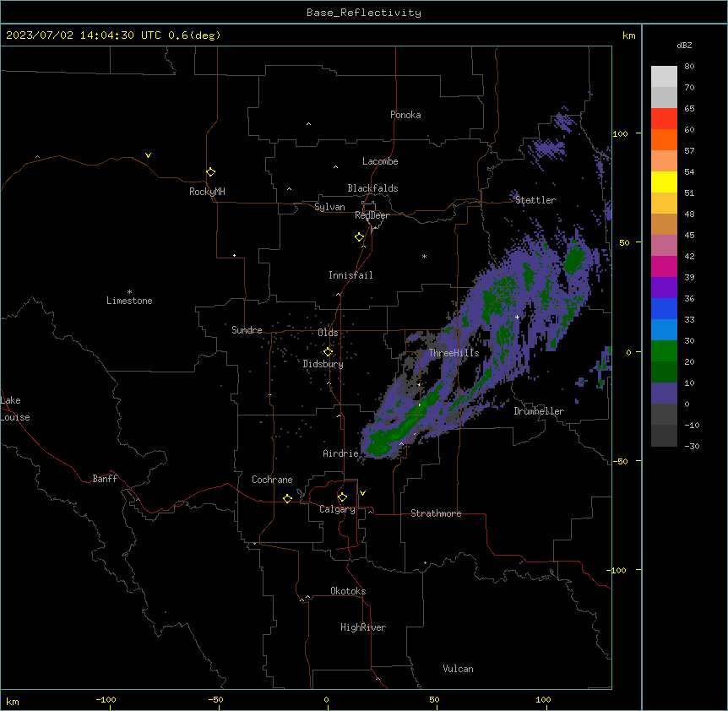Click the RockyMH label
This screenshot has width=728, height=711.
coord(207,192)
